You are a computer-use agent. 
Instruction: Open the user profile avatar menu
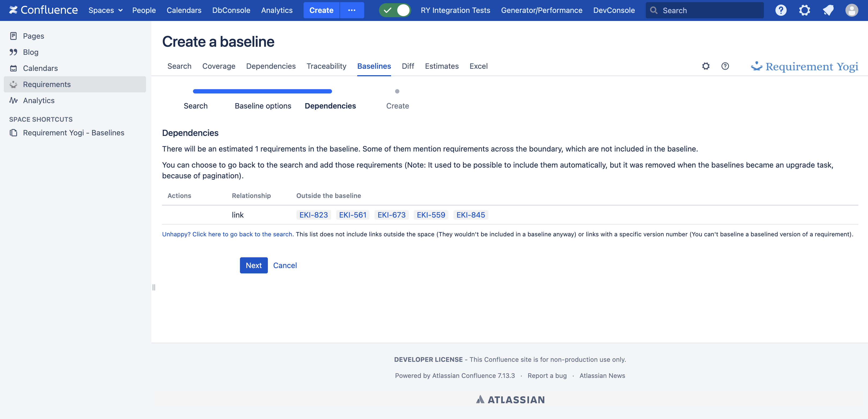(851, 10)
